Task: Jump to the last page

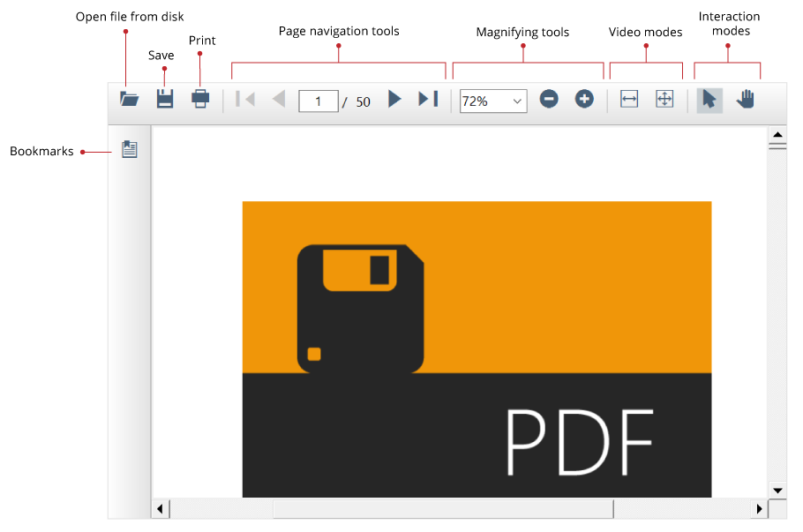Action: click(x=429, y=100)
